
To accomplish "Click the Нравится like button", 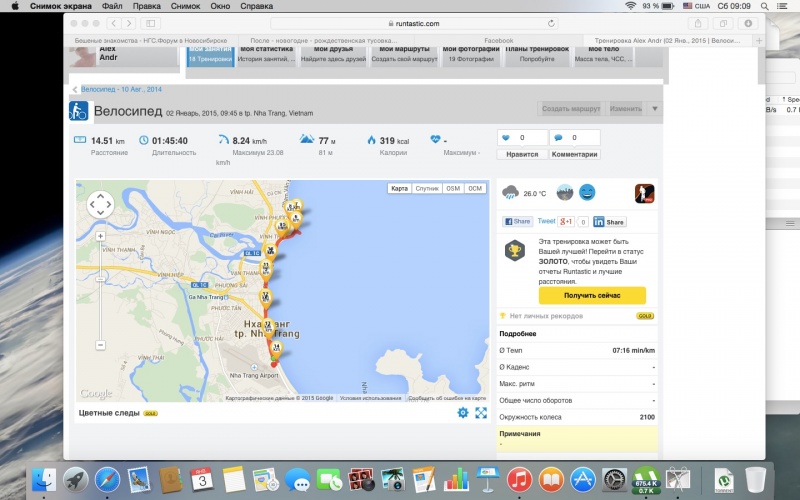I will point(522,154).
